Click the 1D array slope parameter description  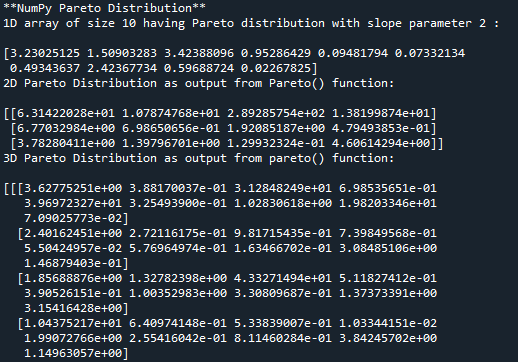251,23
